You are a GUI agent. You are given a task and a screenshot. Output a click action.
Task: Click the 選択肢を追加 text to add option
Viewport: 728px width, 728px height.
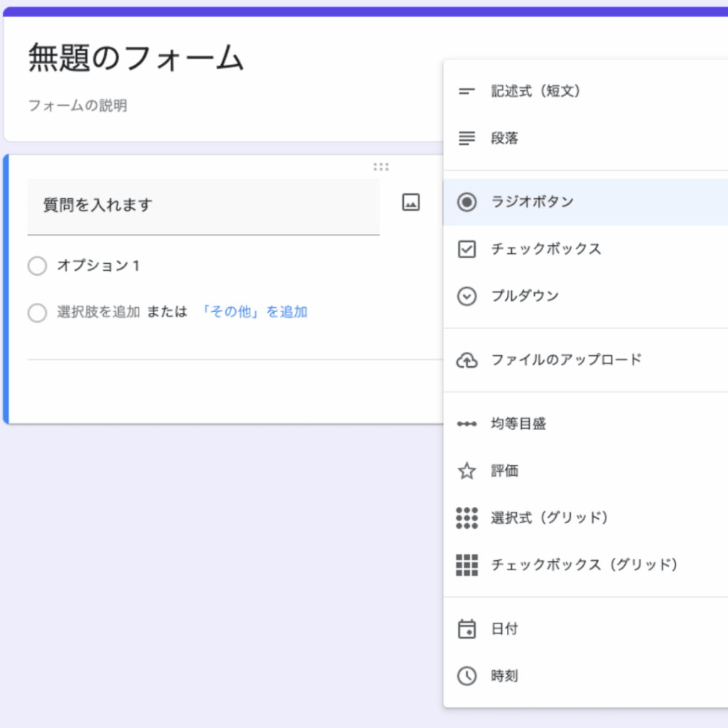coord(98,312)
